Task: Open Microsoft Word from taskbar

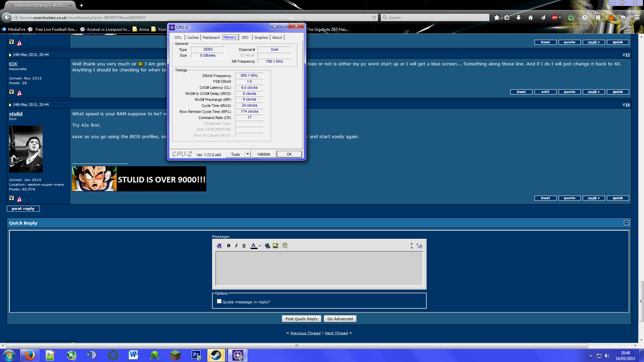Action: pyautogui.click(x=133, y=355)
